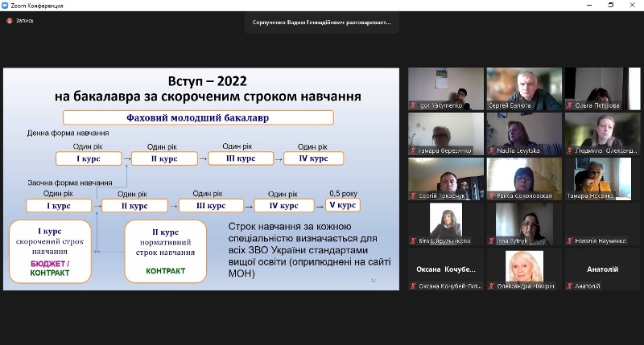Click muted mic icon on Inna Sytnyk
Viewport: 644px width, 345px height.
[492, 241]
